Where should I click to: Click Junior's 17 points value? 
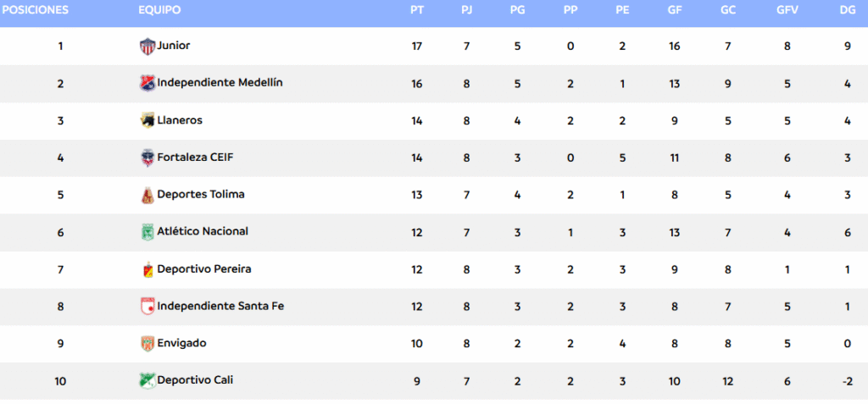tap(417, 47)
